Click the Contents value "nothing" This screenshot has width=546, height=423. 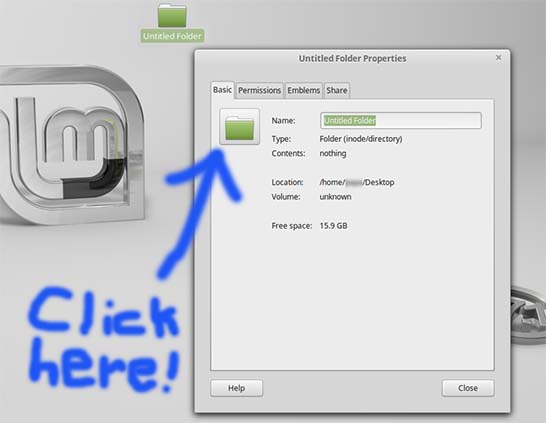(x=333, y=154)
